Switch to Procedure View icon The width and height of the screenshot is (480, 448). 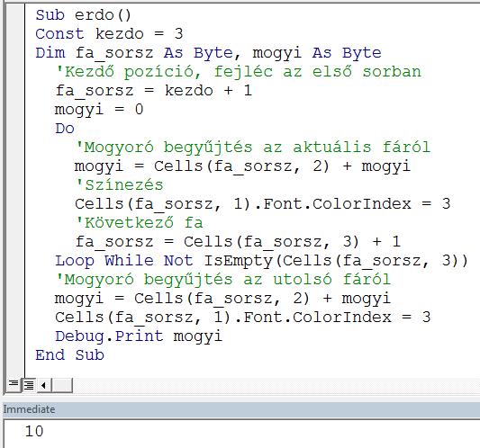(x=14, y=385)
